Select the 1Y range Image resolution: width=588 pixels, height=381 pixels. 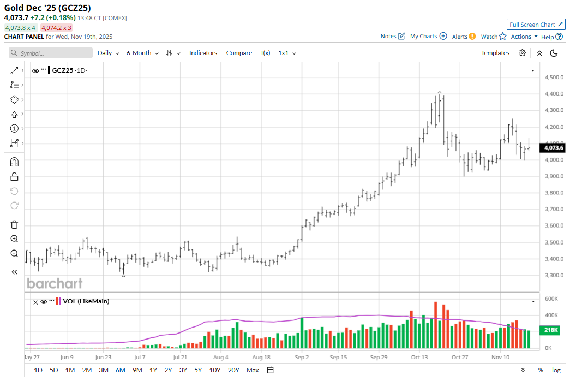click(x=153, y=370)
